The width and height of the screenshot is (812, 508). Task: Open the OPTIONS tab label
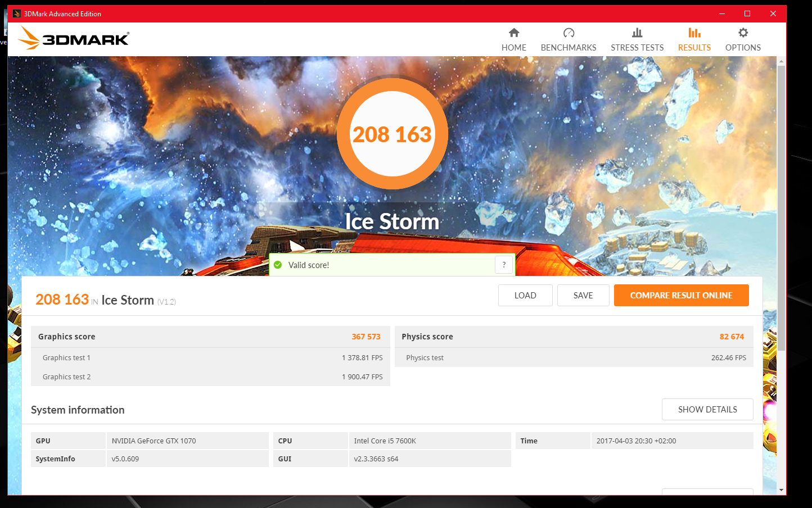pyautogui.click(x=743, y=48)
